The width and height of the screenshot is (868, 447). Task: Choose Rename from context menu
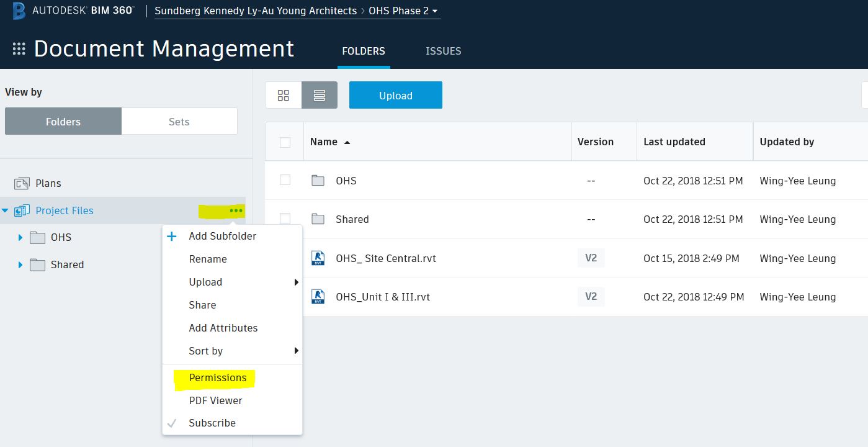(x=208, y=259)
